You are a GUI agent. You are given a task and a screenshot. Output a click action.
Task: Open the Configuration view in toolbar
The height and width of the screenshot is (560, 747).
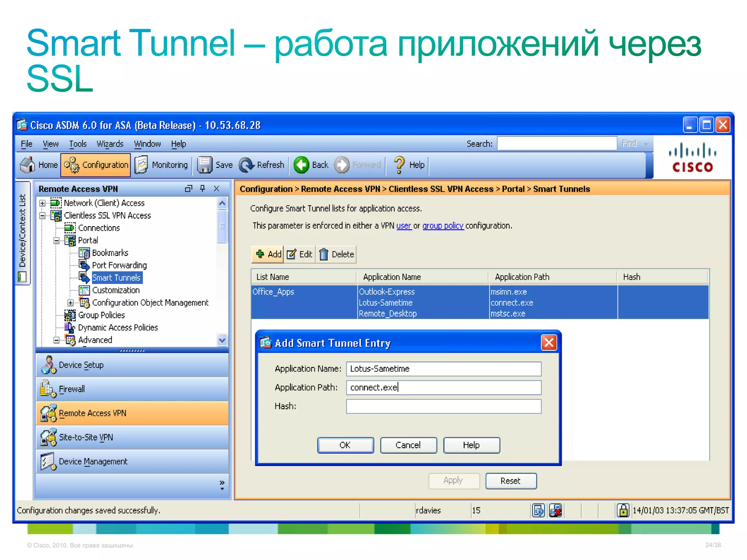coord(96,165)
